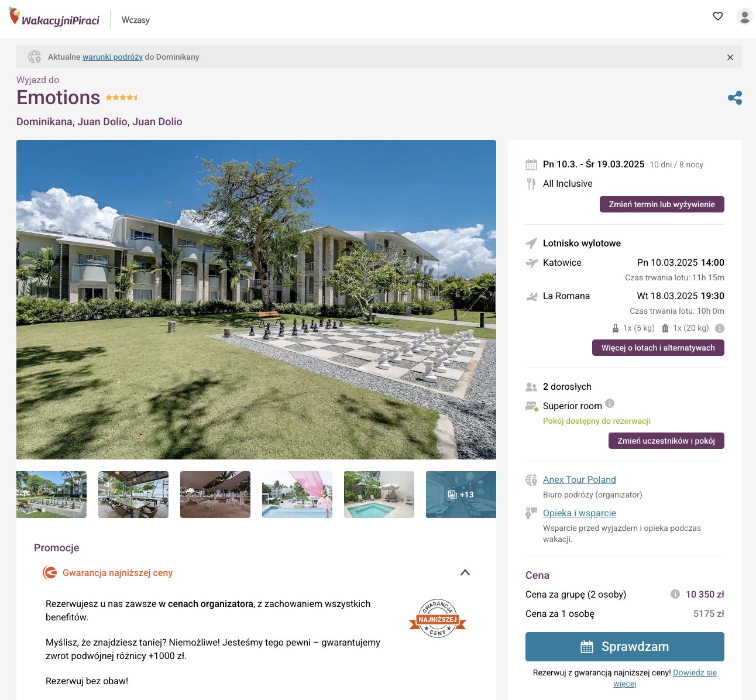Screen dimensions: 756x700
Task: Click the Superior room info icon
Action: click(610, 403)
